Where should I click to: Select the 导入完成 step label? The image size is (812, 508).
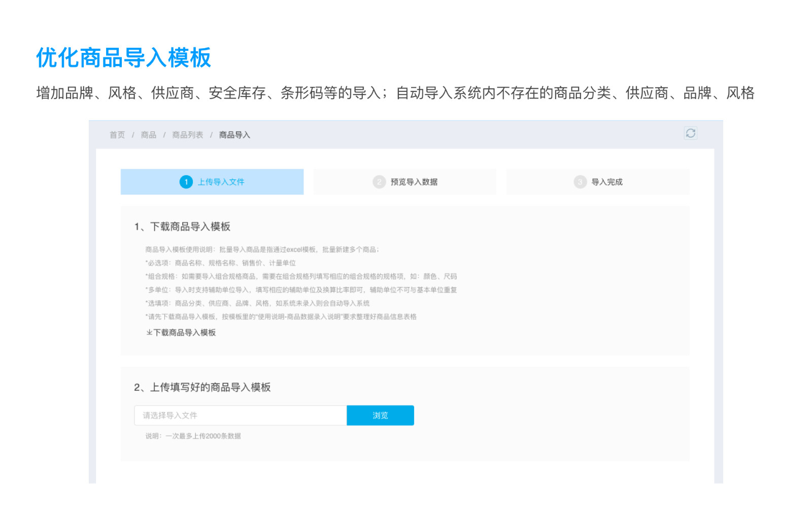coord(607,182)
